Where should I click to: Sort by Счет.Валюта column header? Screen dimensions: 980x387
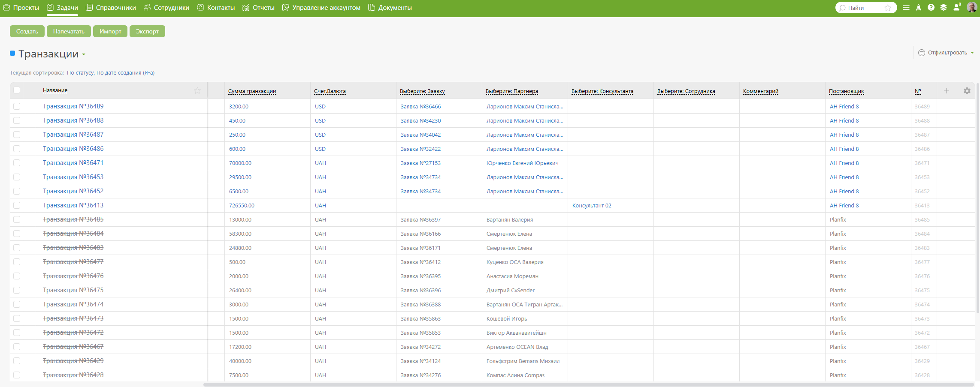click(330, 91)
